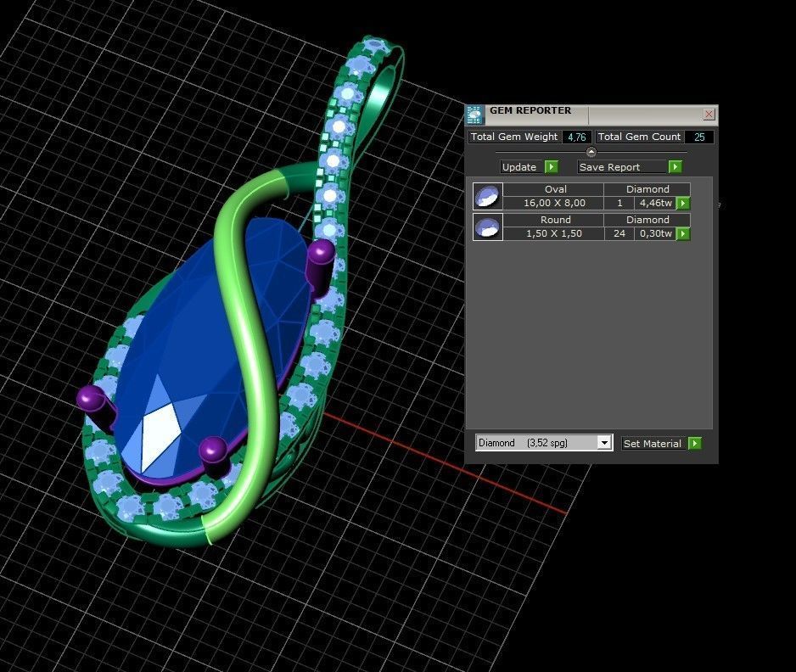Click the Set Material green arrow
Screen dimensions: 796x672
[x=694, y=444]
